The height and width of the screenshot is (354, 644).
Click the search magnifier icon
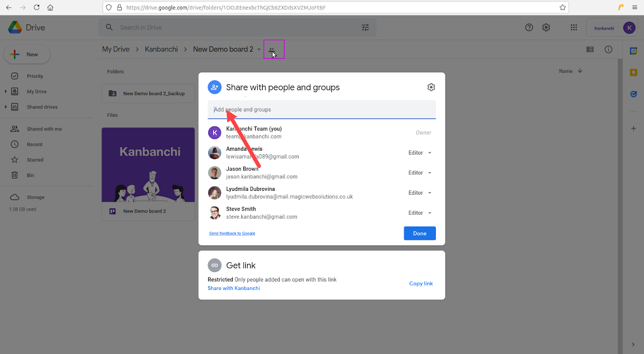click(109, 27)
